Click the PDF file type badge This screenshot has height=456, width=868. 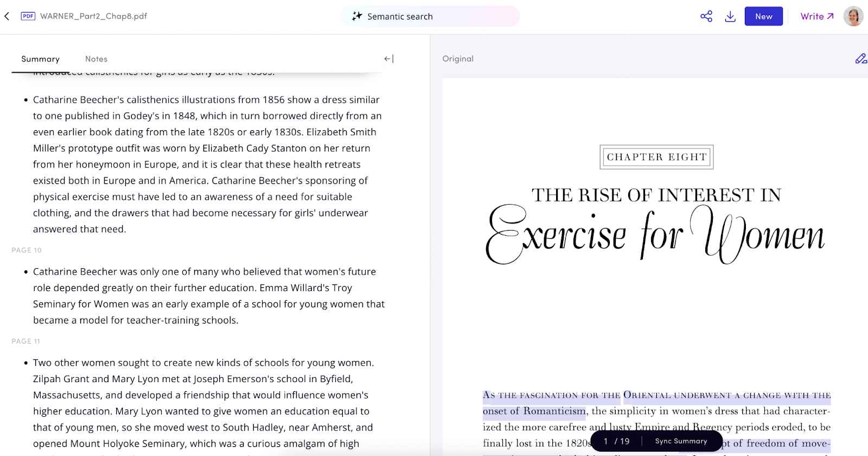pyautogui.click(x=28, y=16)
